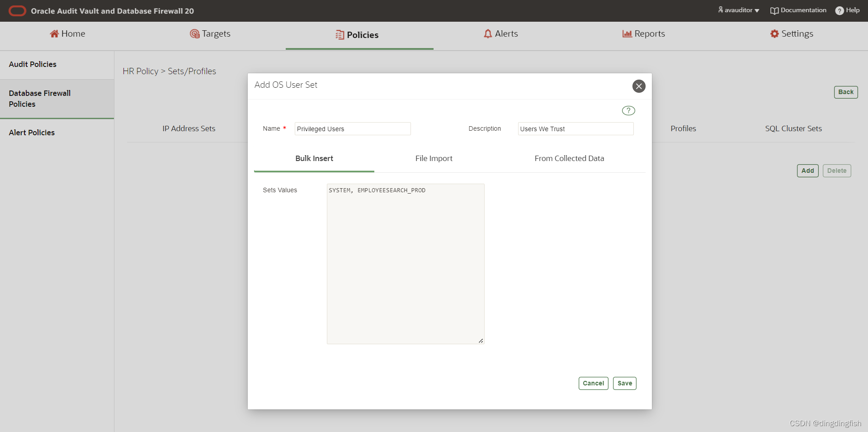Click the Delete button behind dialog
This screenshot has width=868, height=432.
(837, 171)
